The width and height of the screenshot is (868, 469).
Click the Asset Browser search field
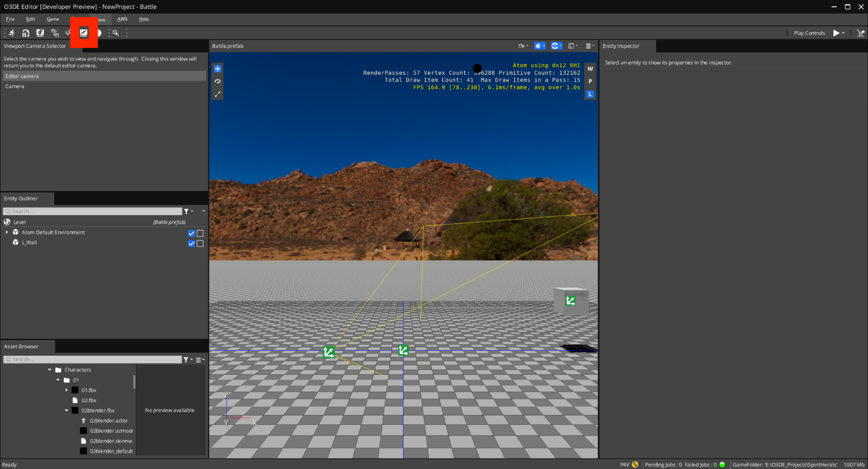tap(92, 360)
